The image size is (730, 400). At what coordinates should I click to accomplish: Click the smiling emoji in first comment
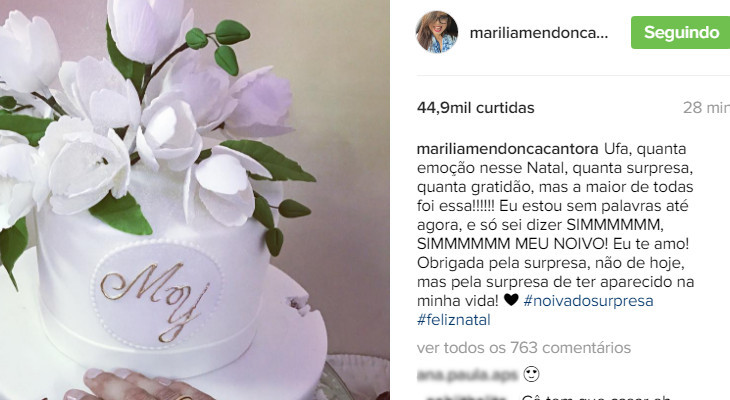531,374
